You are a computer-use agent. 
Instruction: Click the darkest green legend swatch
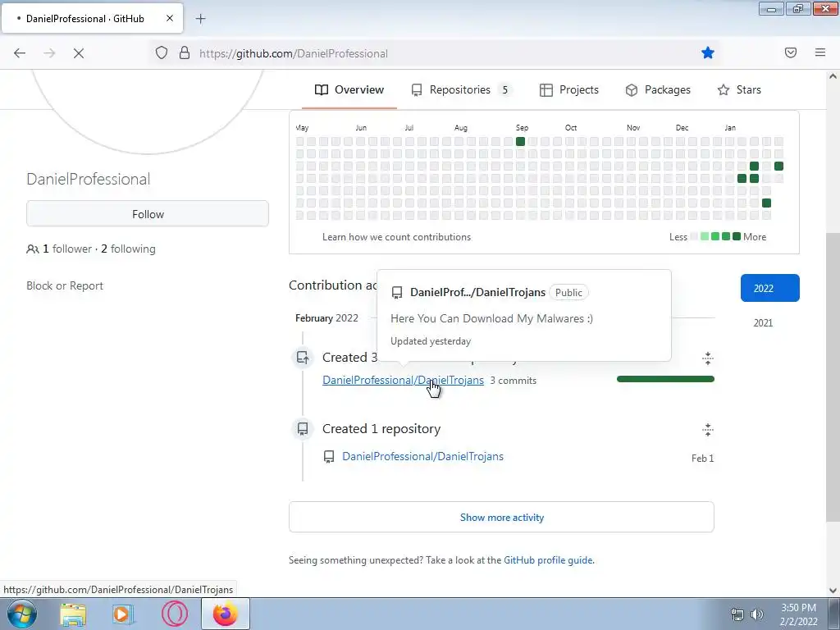737,237
